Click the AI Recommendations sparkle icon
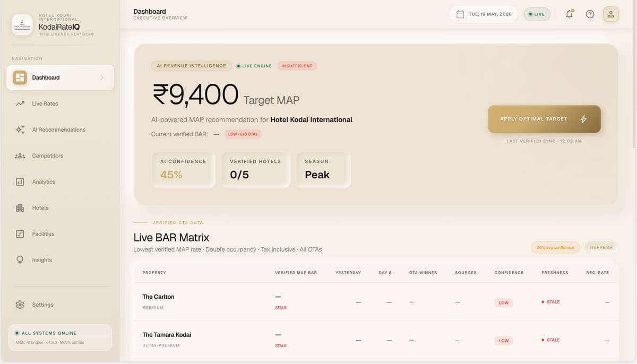This screenshot has height=364, width=637. [20, 129]
